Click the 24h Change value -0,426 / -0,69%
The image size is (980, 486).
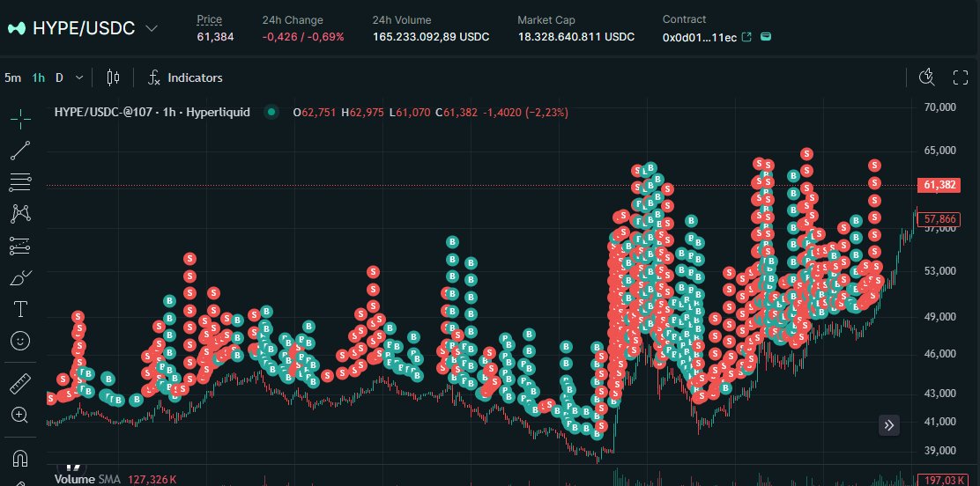point(303,37)
